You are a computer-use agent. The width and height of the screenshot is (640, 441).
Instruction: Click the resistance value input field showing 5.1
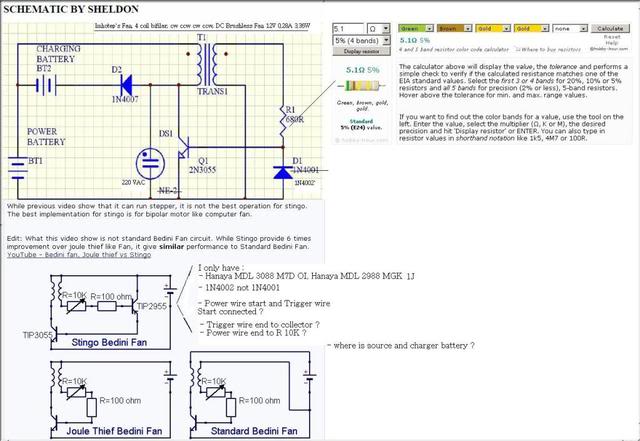click(348, 29)
